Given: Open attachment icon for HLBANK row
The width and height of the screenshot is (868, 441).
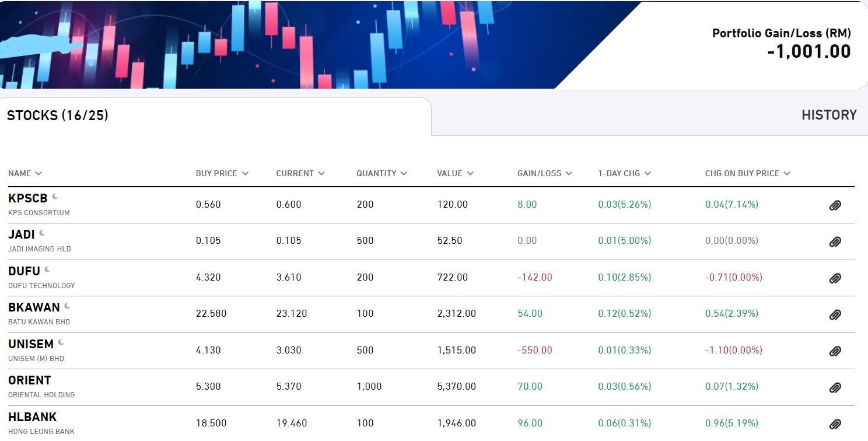Looking at the screenshot, I should 835,424.
